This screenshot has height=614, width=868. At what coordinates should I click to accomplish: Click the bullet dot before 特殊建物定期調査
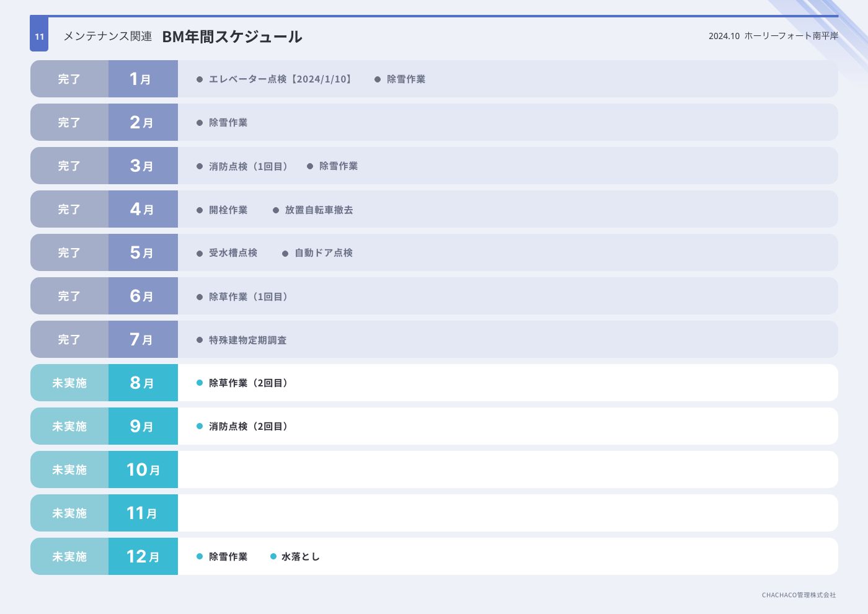200,340
